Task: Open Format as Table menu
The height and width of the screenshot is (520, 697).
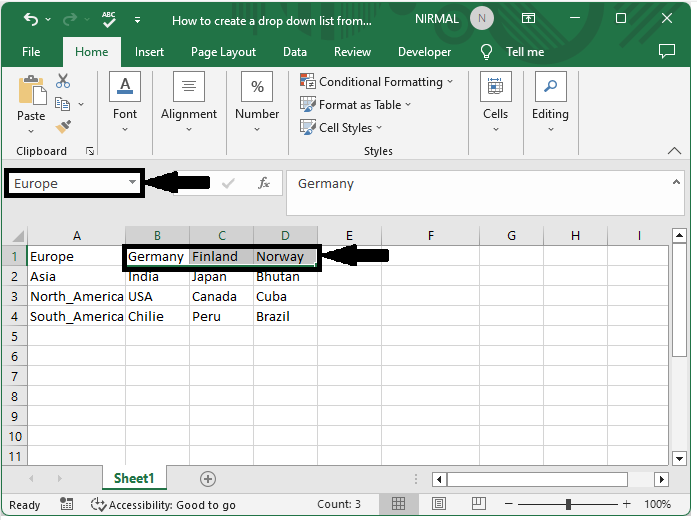Action: tap(355, 105)
